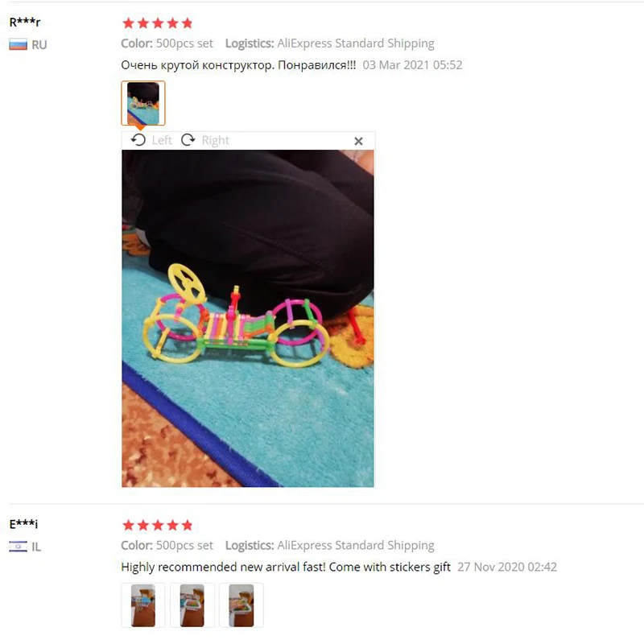
Task: Select R***r's review photo thumbnail
Action: [x=143, y=103]
